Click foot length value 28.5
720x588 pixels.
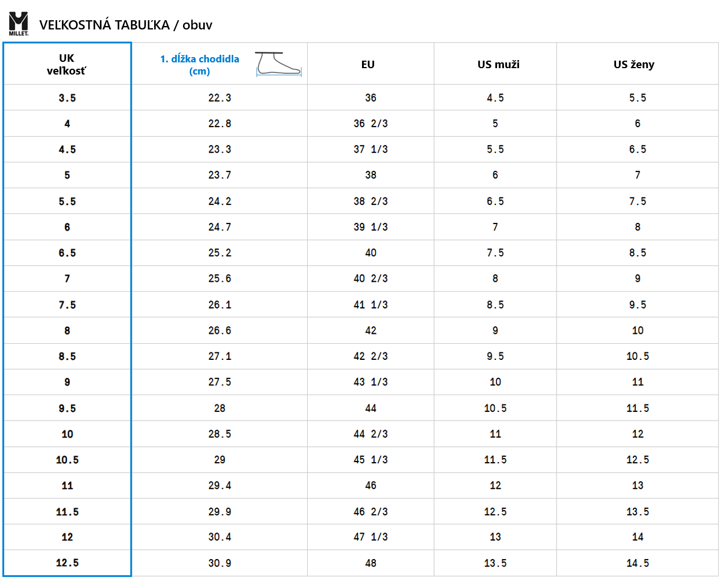(219, 434)
